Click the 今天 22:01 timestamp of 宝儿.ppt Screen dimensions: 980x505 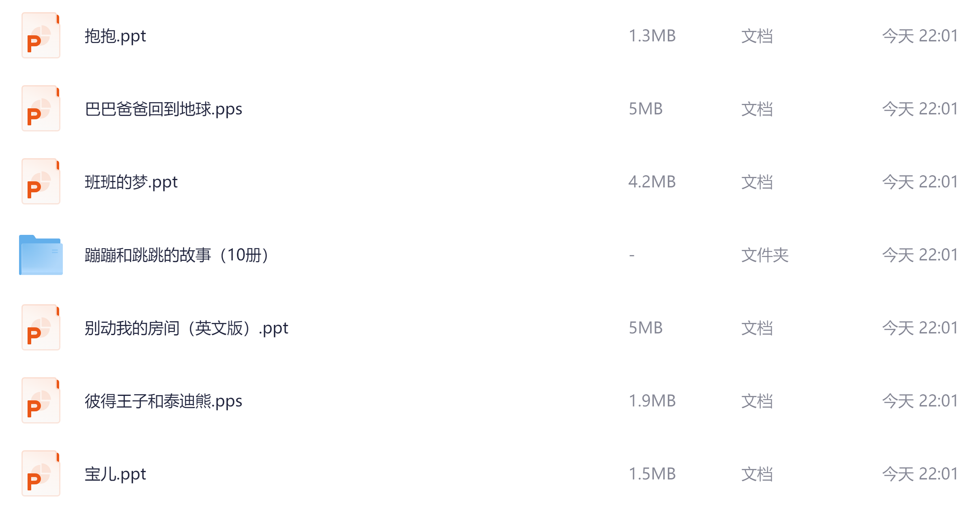(x=920, y=474)
